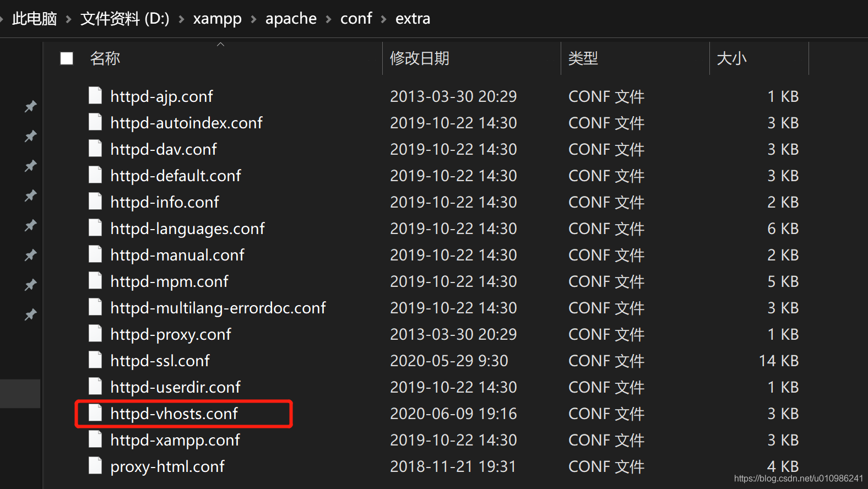Click the 2018-11-21 19:31 date cell

453,466
